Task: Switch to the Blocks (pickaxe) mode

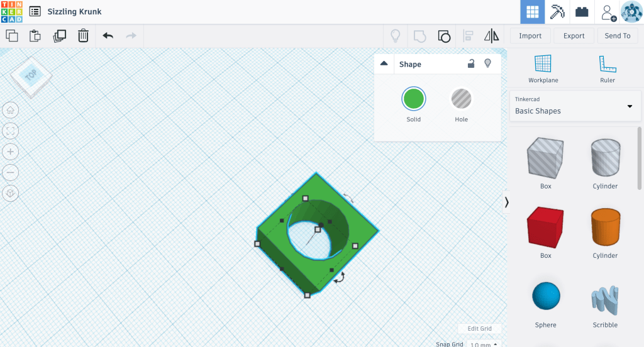Action: click(x=557, y=12)
